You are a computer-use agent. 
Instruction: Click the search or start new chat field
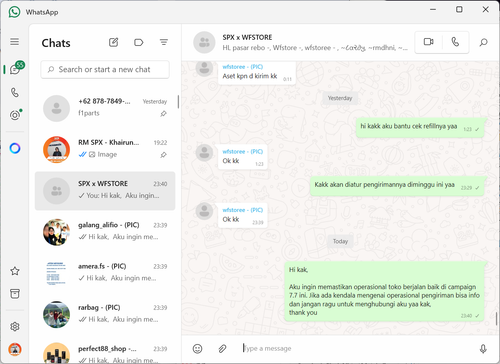click(105, 69)
